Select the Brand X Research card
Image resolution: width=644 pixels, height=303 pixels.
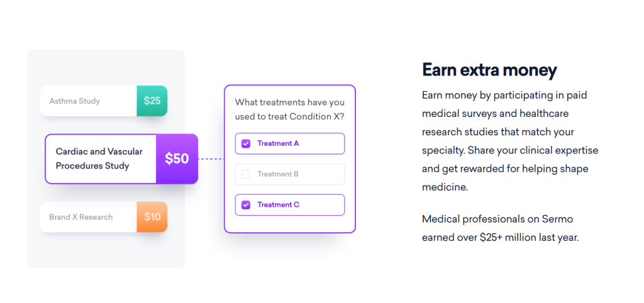pos(104,217)
